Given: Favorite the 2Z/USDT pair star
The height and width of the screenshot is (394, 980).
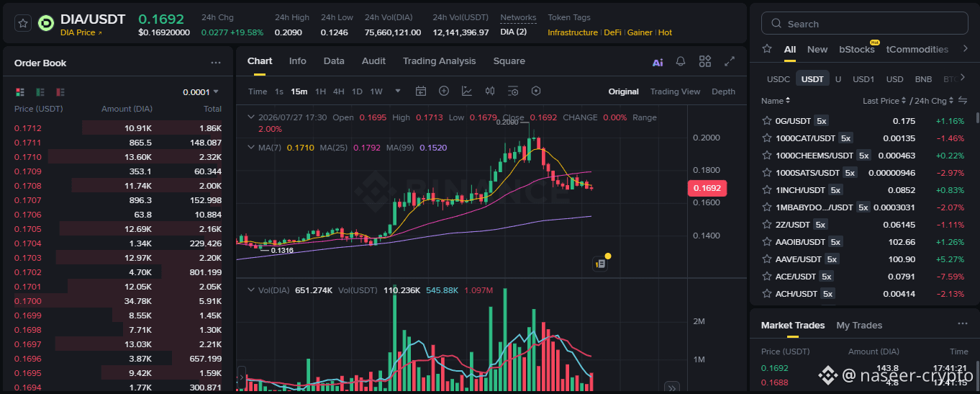Looking at the screenshot, I should (767, 225).
